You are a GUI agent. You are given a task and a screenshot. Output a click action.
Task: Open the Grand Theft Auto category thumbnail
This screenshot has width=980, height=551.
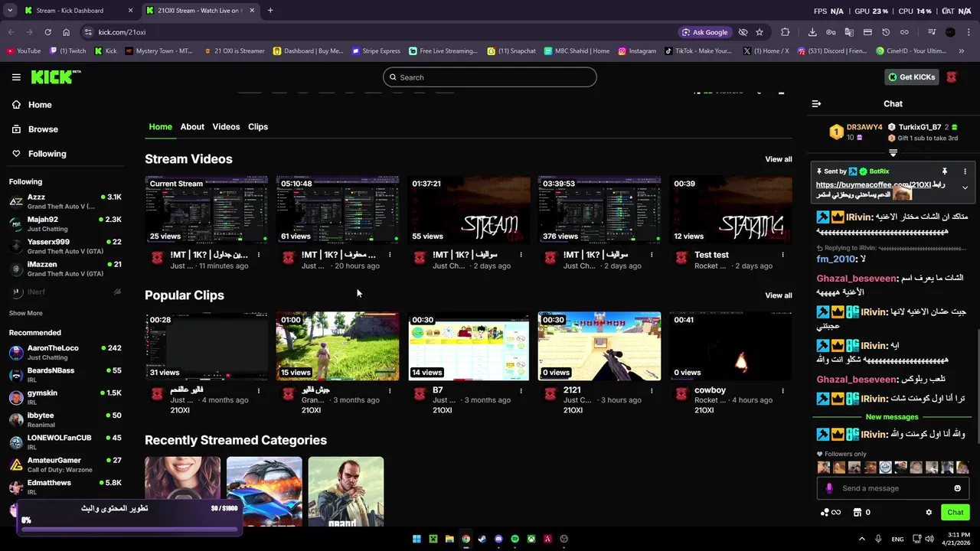(346, 492)
